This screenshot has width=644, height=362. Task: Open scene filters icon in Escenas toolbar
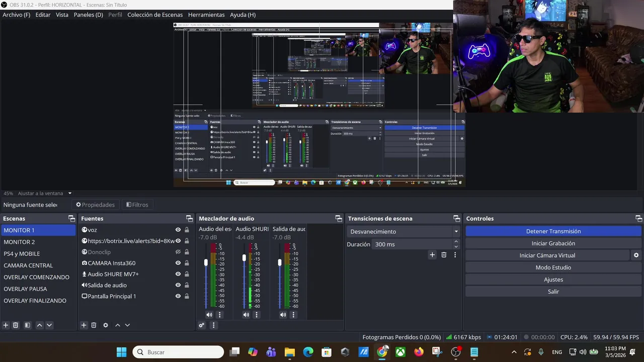click(x=28, y=325)
